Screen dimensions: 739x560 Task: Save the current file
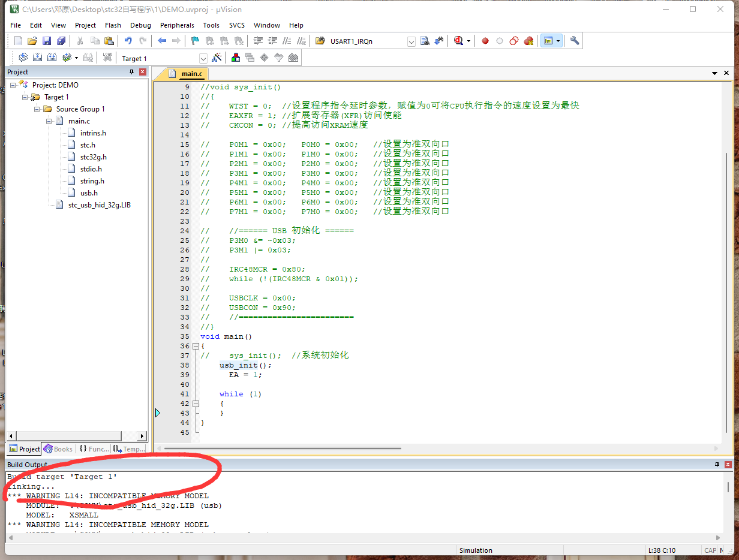[47, 41]
